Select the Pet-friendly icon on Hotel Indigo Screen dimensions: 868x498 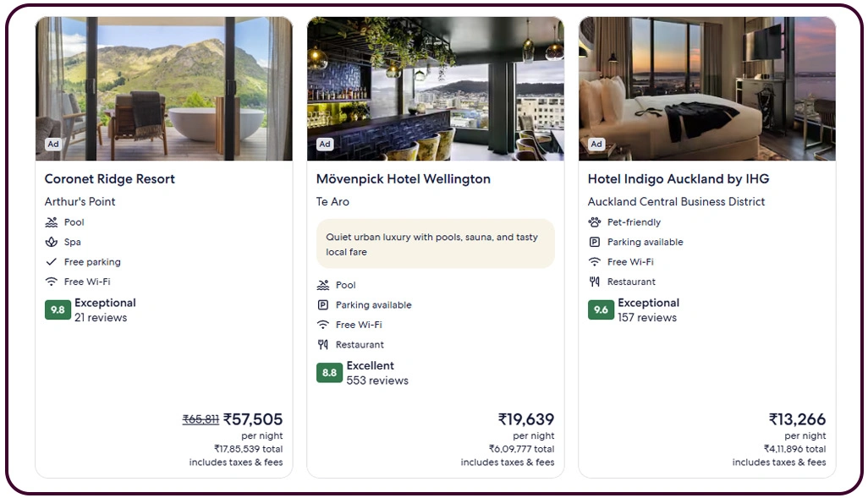click(x=596, y=222)
